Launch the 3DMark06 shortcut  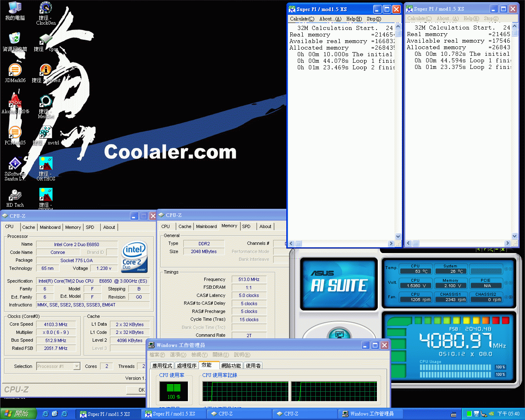pos(15,73)
